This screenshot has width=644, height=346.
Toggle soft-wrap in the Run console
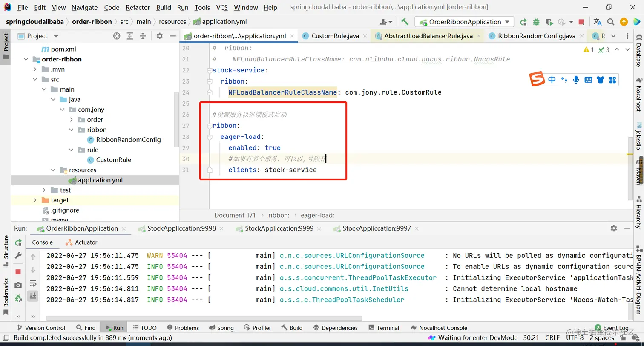tap(33, 283)
